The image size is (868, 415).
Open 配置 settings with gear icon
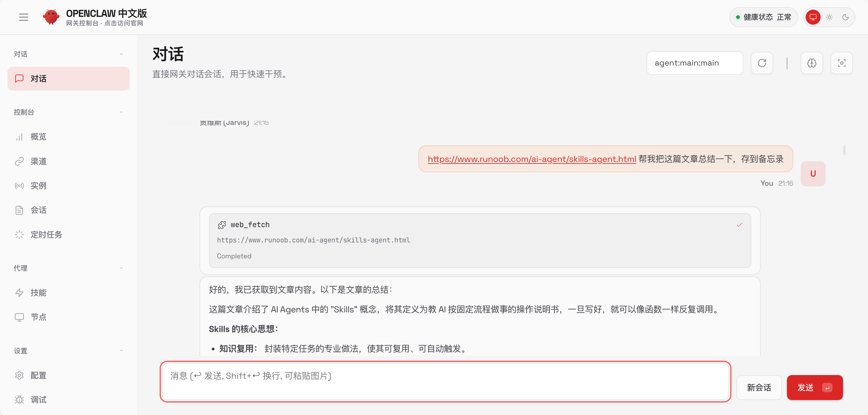tap(38, 375)
